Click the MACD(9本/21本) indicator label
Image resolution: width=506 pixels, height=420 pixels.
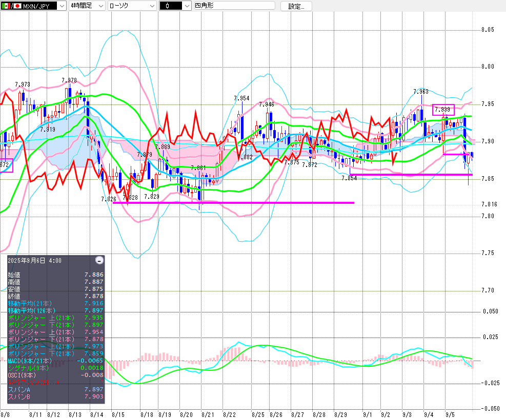(30, 361)
